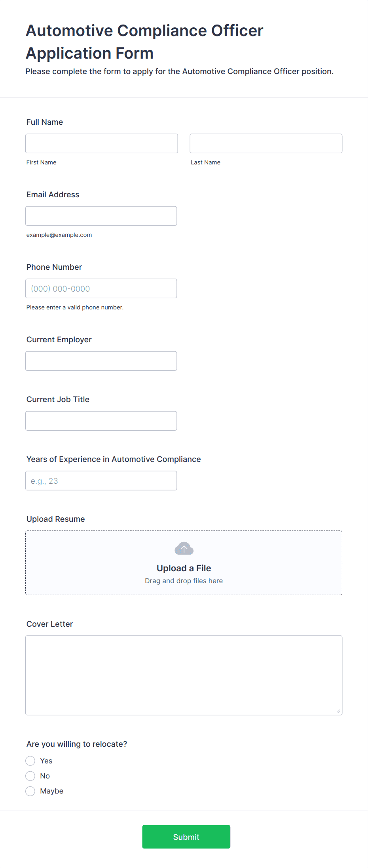Focus the First Name input field
Image resolution: width=368 pixels, height=868 pixels.
coord(102,143)
